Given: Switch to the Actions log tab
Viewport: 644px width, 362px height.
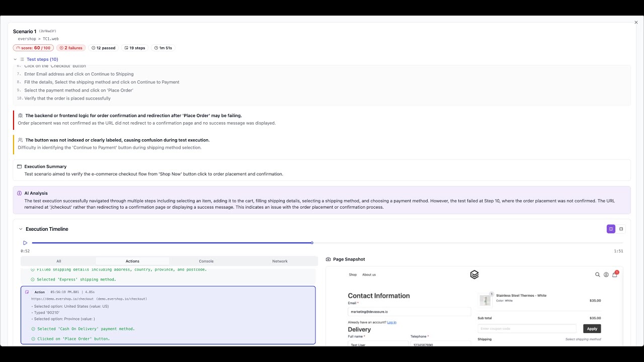Looking at the screenshot, I should click(132, 261).
